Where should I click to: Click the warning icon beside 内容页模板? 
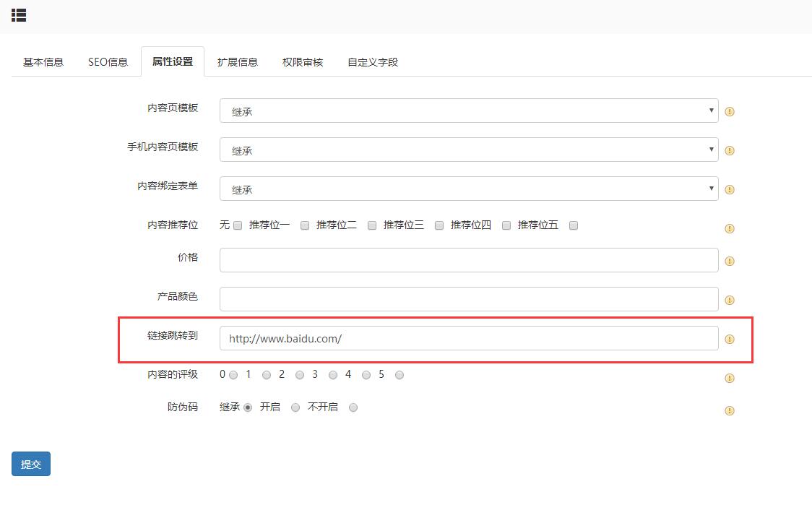pos(729,112)
